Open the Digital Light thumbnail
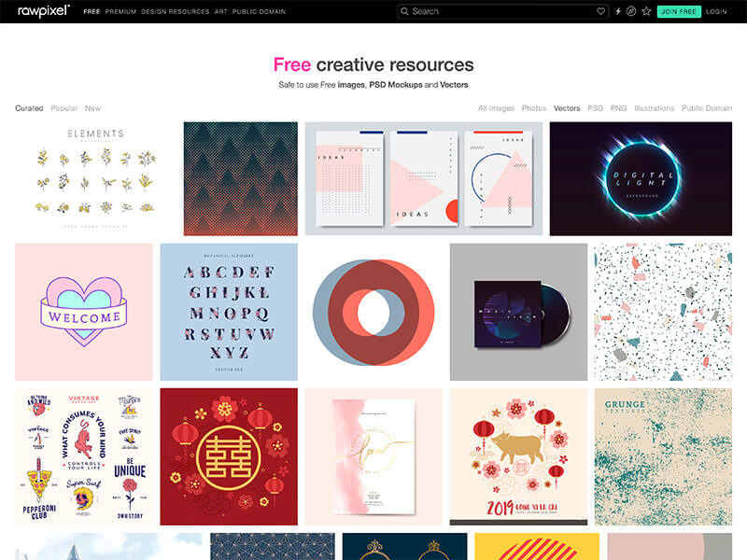747x560 pixels. 641,178
